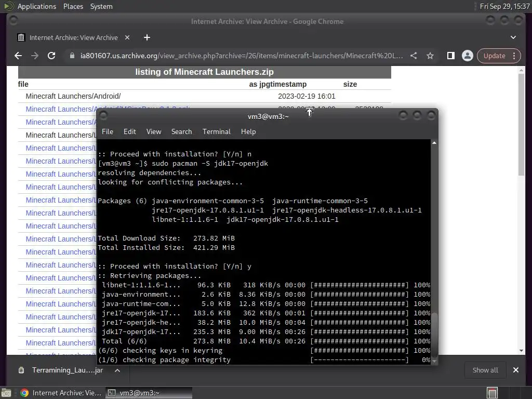Screen dimensions: 532x399
Task: Bookmark this page with the star icon
Action: [x=430, y=56]
